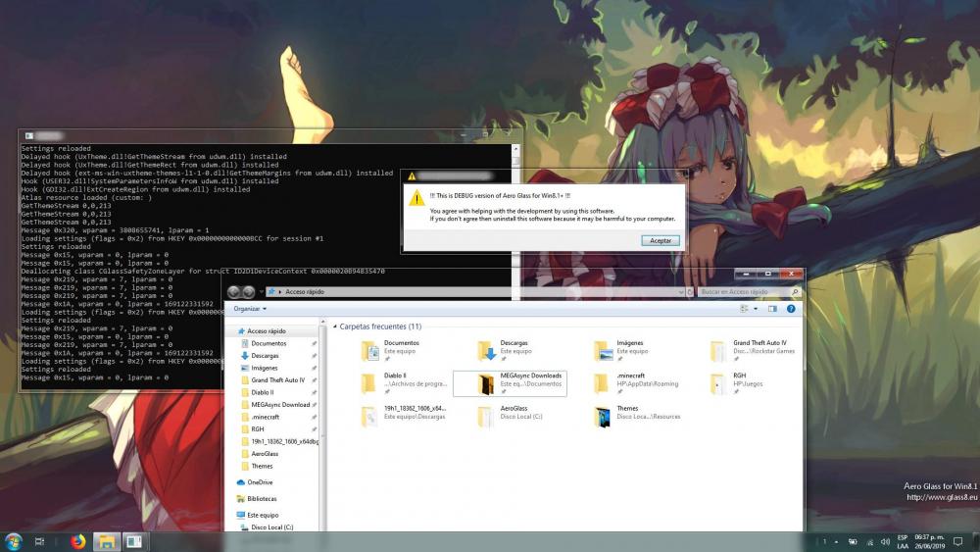Viewport: 980px width, 552px height.
Task: Open the Start menu orb
Action: (13, 541)
